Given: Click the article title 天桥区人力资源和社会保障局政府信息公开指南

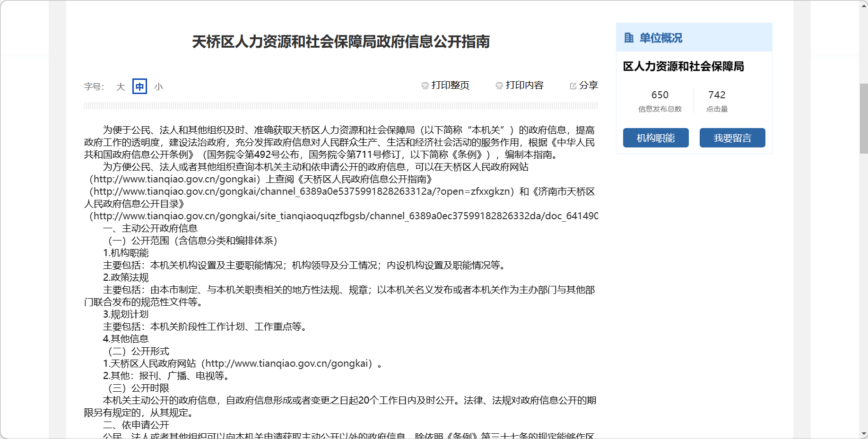Looking at the screenshot, I should click(341, 42).
